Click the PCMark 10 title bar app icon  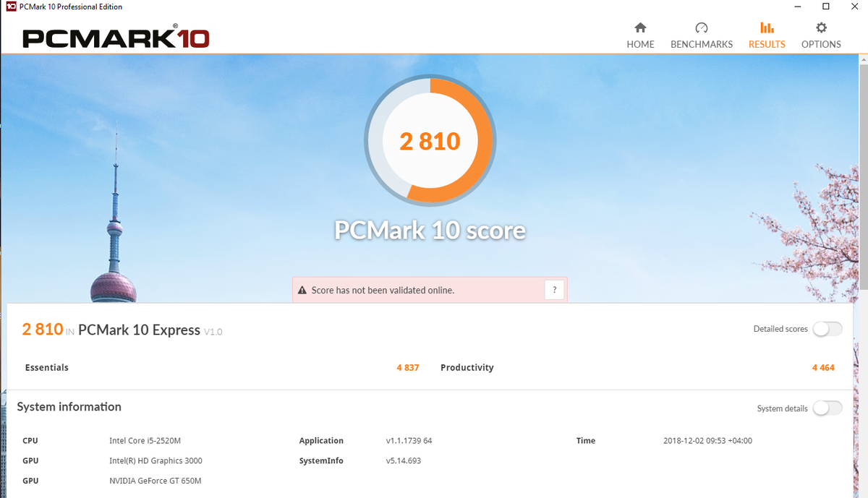tap(11, 7)
